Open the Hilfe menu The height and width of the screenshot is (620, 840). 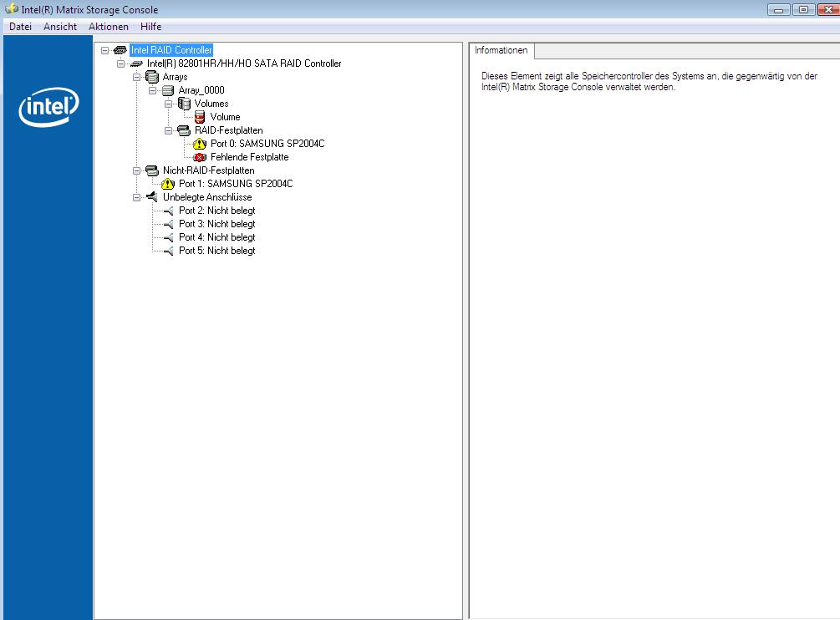coord(150,27)
